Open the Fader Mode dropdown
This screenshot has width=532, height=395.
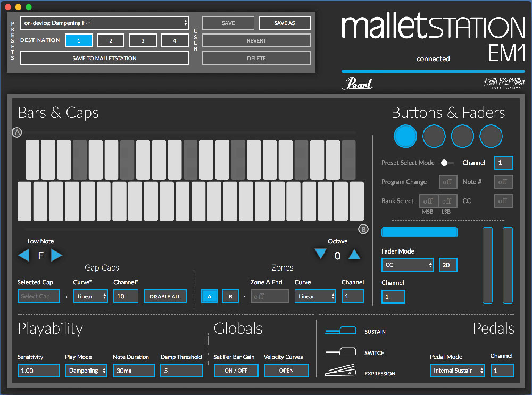408,265
